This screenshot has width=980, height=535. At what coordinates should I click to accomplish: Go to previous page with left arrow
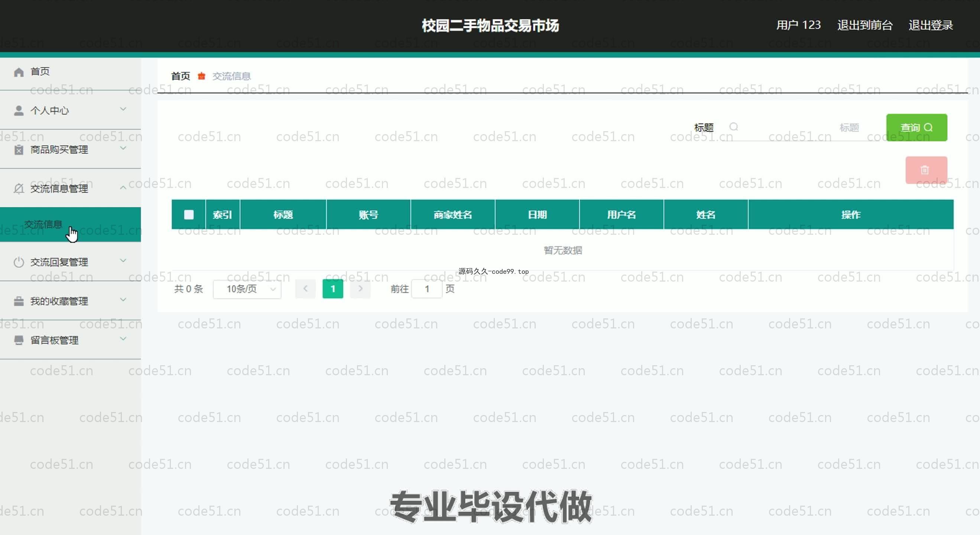[x=305, y=289]
